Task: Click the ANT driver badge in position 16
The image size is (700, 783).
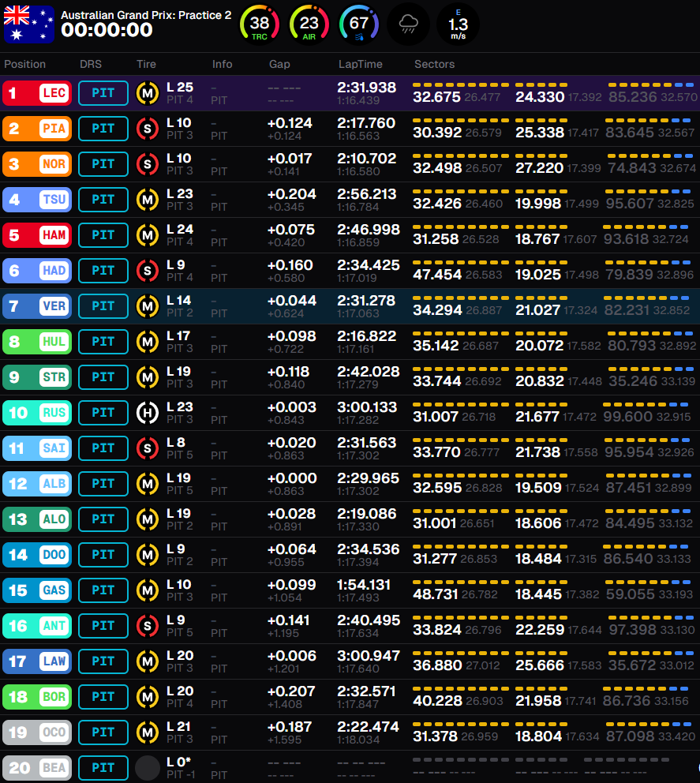Action: click(37, 626)
